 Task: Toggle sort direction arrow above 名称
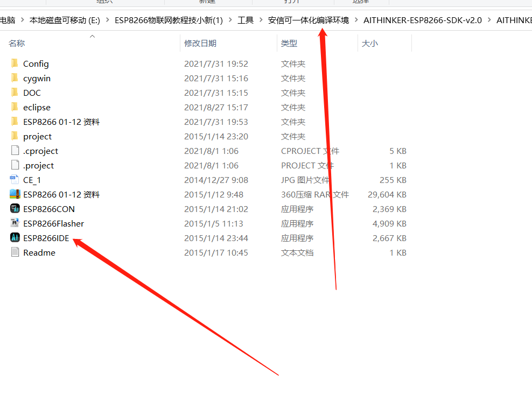click(92, 36)
